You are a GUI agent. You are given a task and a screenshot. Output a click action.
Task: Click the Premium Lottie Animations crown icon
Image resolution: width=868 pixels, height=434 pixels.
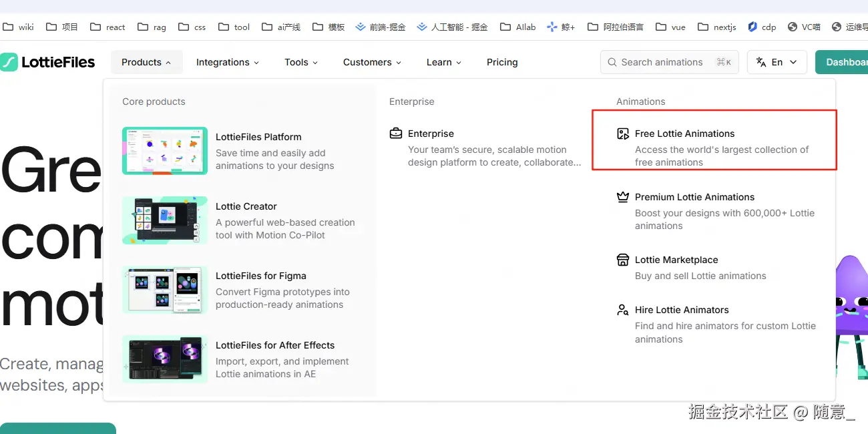pyautogui.click(x=623, y=197)
